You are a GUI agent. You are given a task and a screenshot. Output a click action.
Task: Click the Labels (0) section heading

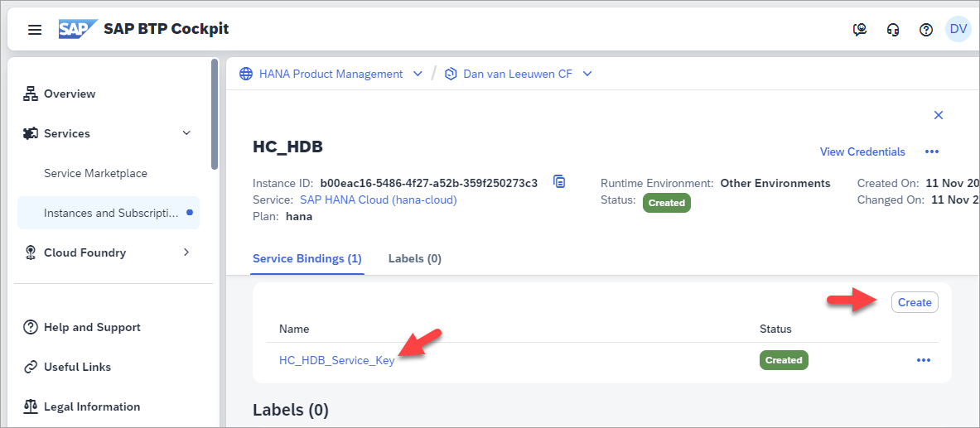tap(291, 410)
